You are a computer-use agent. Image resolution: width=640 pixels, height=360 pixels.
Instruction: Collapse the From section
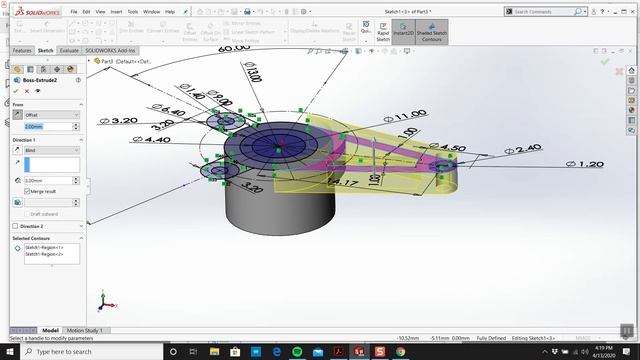pos(81,105)
